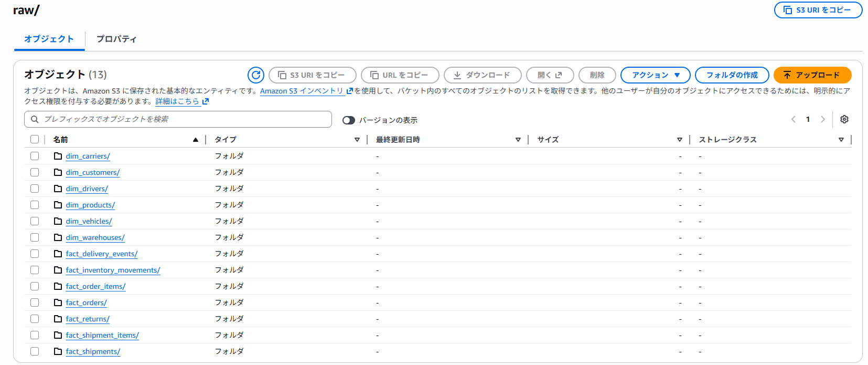
Task: Click folder icon beside fact_orders/
Action: pos(58,303)
